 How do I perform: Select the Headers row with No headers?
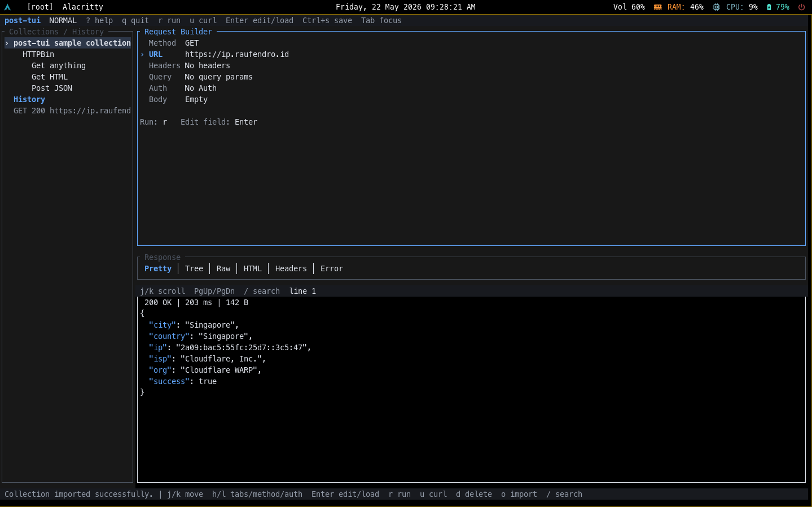pyautogui.click(x=190, y=66)
